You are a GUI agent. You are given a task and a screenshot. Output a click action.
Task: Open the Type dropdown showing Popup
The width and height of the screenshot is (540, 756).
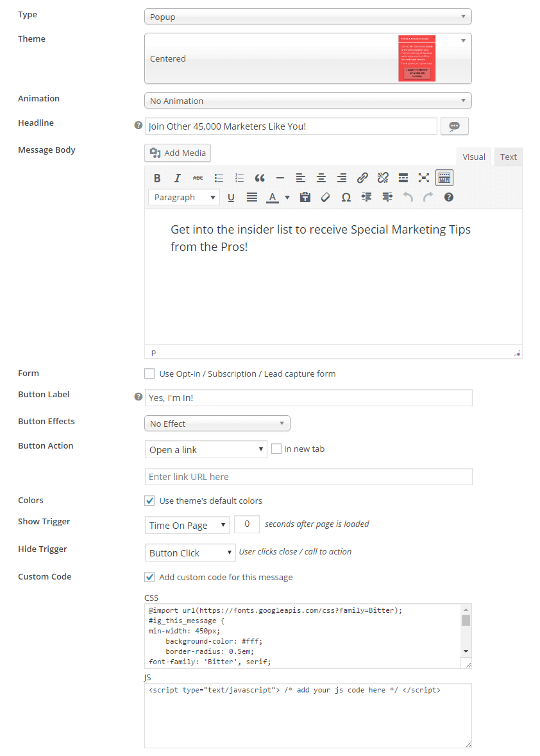(308, 17)
